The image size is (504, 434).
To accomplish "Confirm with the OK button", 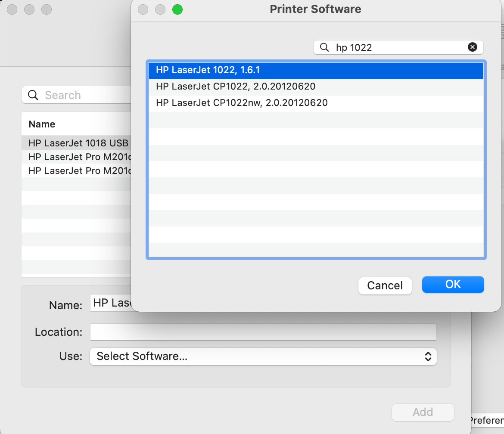I will coord(453,285).
